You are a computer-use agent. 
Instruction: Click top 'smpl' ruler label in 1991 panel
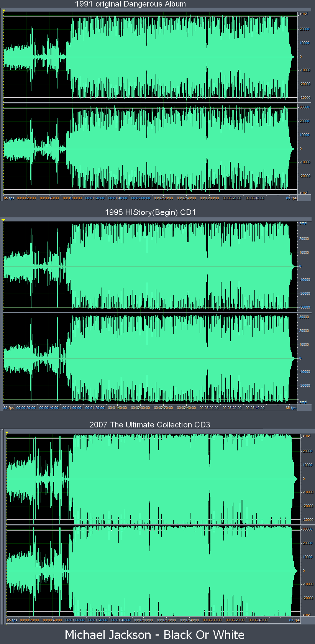coord(303,13)
